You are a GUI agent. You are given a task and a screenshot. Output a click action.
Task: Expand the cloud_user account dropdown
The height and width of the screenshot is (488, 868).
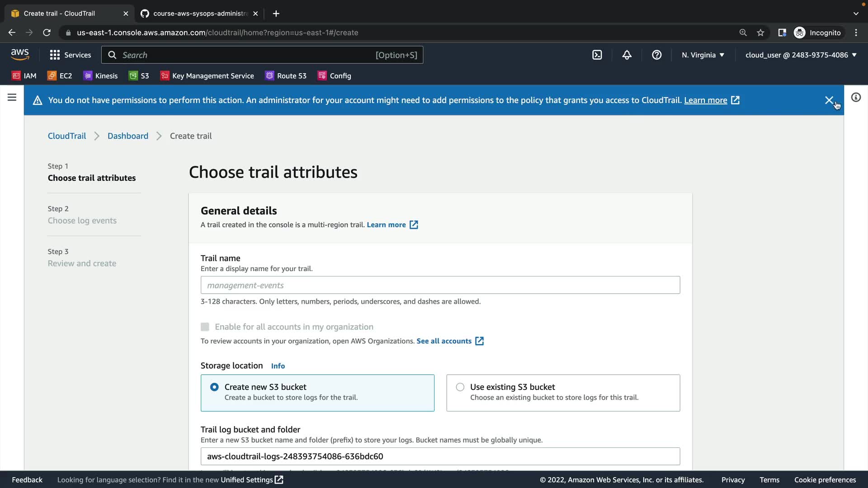(801, 55)
